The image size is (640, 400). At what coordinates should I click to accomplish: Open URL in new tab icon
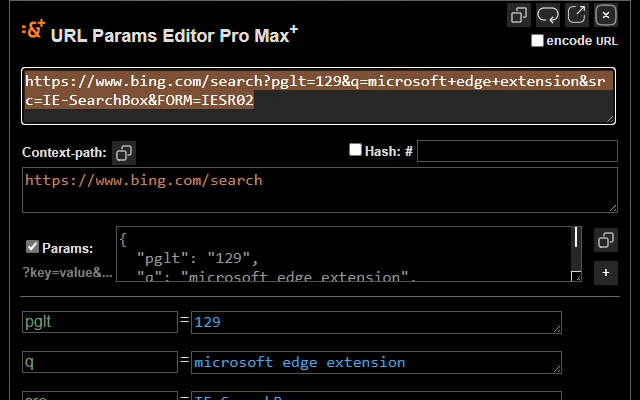576,16
